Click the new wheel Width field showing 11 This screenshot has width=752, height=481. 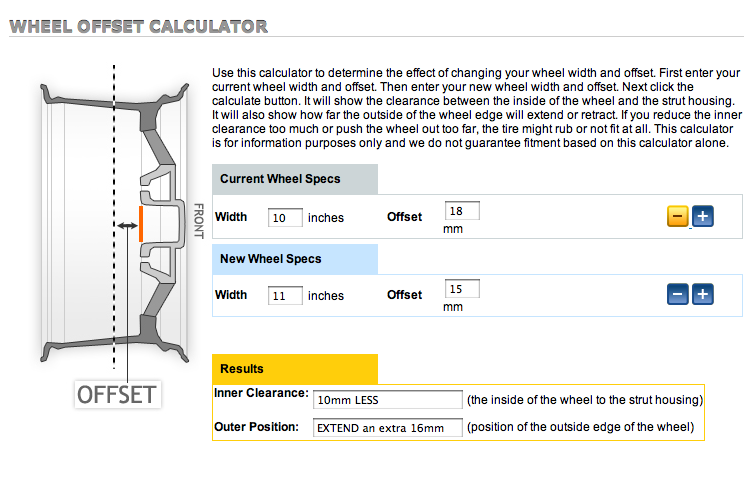pyautogui.click(x=285, y=295)
